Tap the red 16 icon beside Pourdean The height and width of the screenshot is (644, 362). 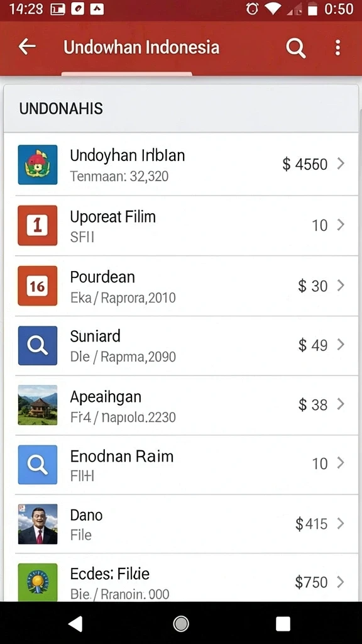[x=38, y=286]
